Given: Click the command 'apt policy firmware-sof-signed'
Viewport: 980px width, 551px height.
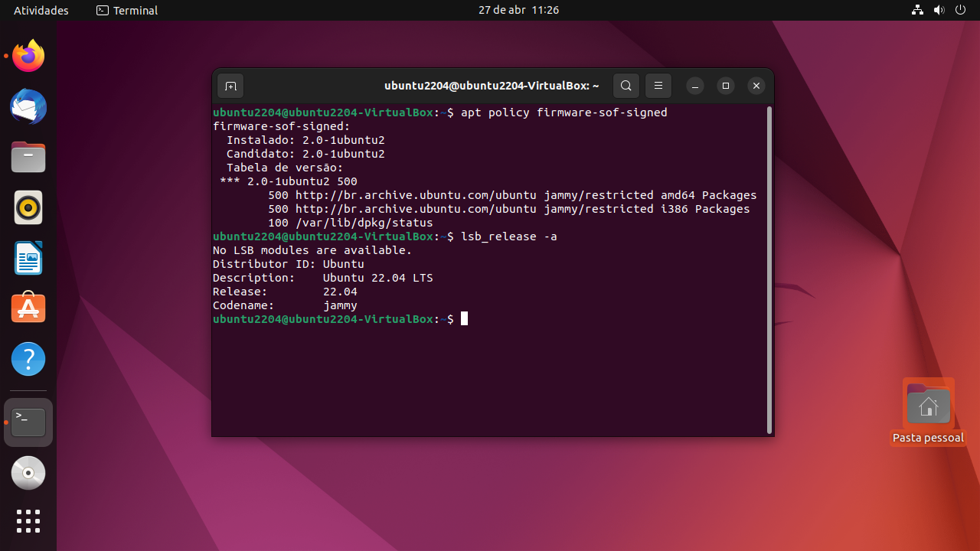Looking at the screenshot, I should click(x=564, y=112).
